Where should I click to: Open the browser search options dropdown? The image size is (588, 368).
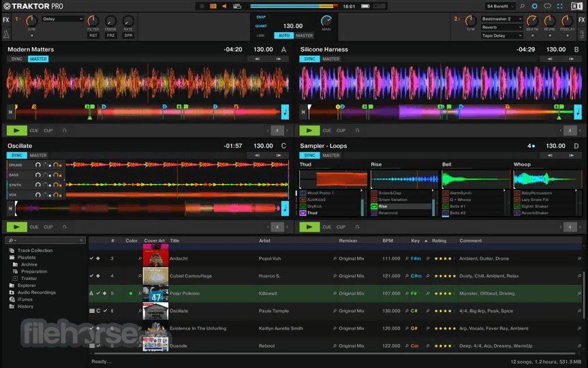(x=12, y=241)
